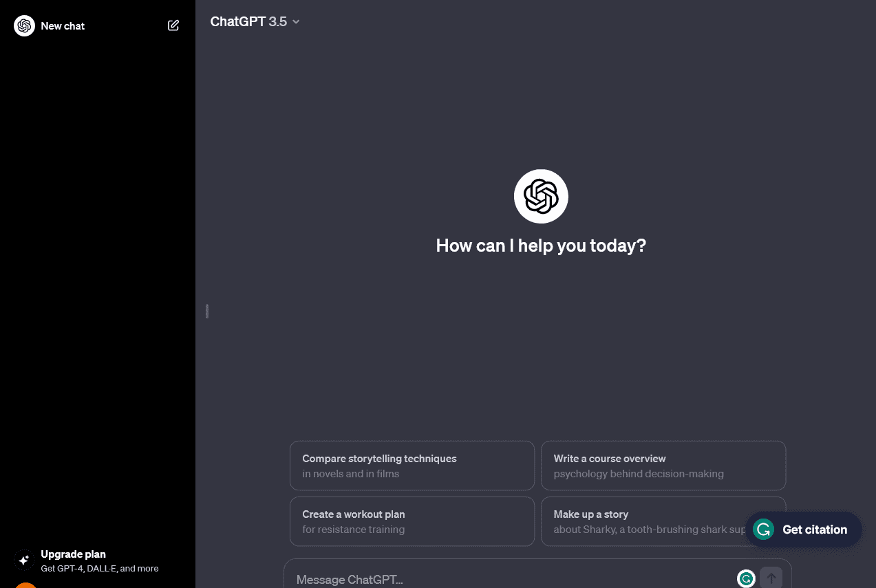Screen dimensions: 876x588
Task: Click the orange avatar at bottom of sidebar
Action: (24, 585)
